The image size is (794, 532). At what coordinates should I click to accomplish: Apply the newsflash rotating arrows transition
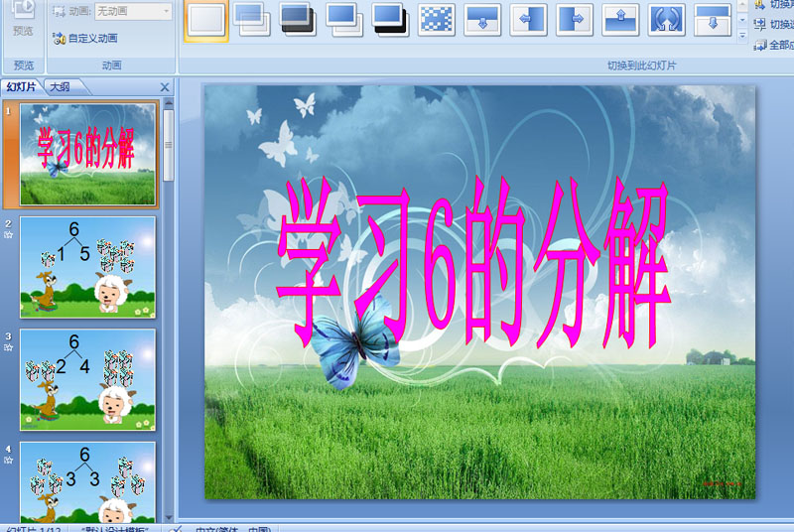(666, 20)
